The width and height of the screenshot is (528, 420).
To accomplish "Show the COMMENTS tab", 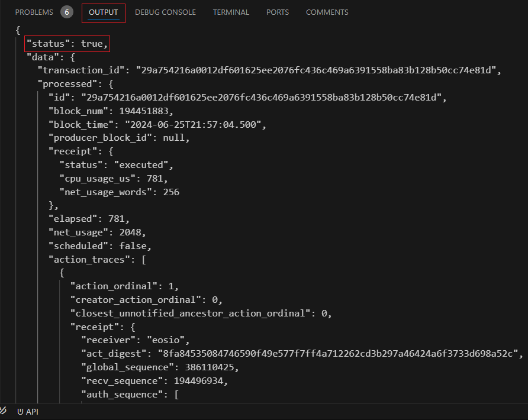I will (327, 12).
